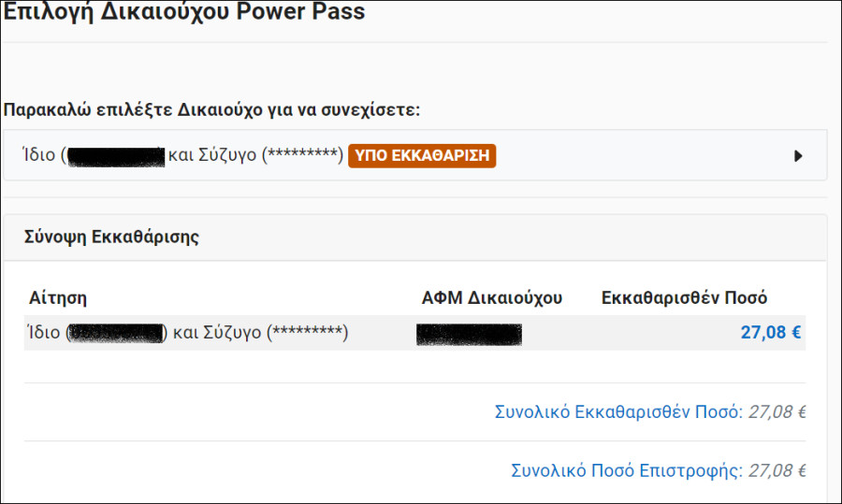Click the Παρακαλώ επιλέξτε Δικαιούχο prompt text
This screenshot has height=504, width=842.
pos(211,109)
